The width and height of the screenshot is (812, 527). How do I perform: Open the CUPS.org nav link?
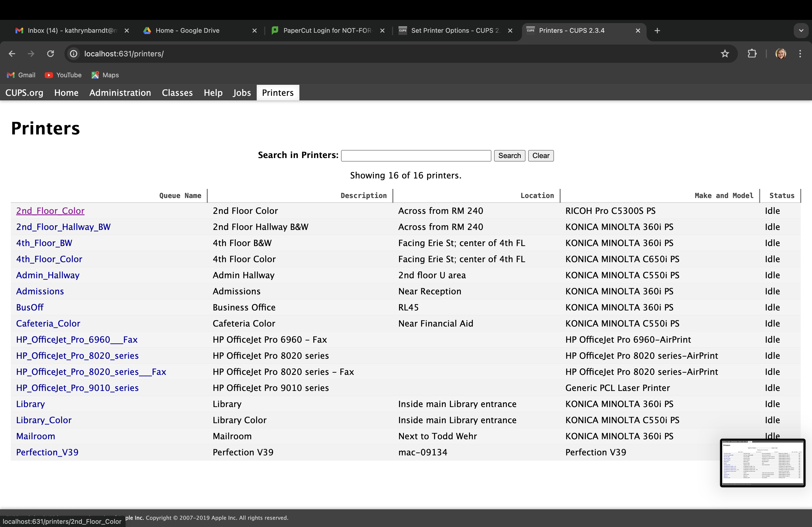[24, 93]
